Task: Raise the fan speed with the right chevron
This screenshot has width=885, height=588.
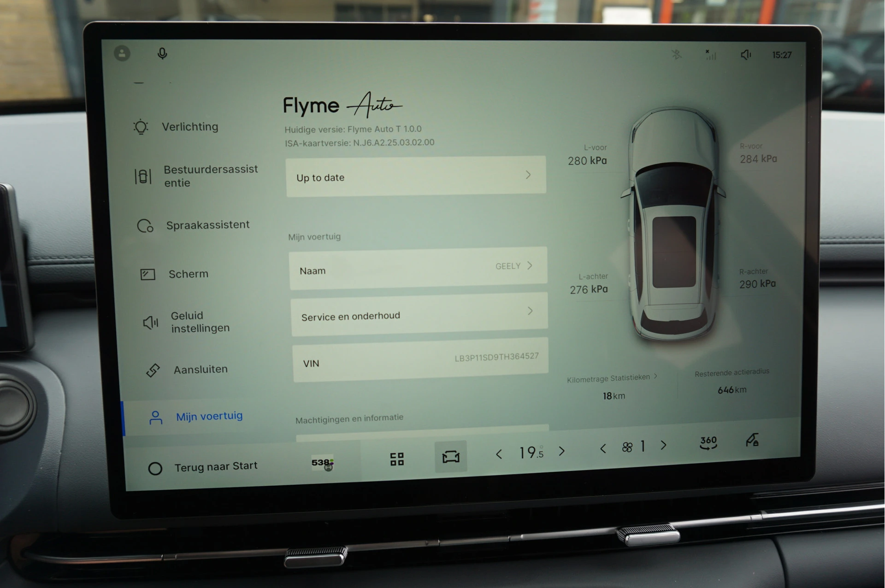Action: (x=663, y=445)
